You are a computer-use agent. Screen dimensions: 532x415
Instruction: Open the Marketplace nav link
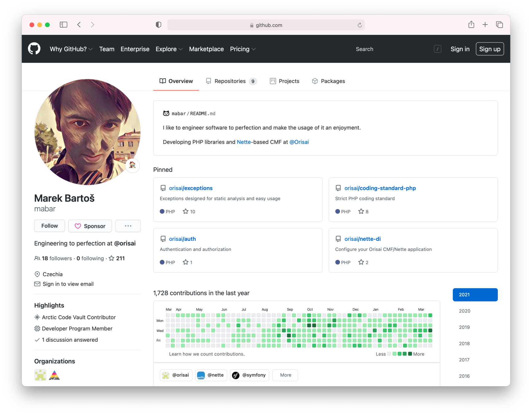point(206,49)
